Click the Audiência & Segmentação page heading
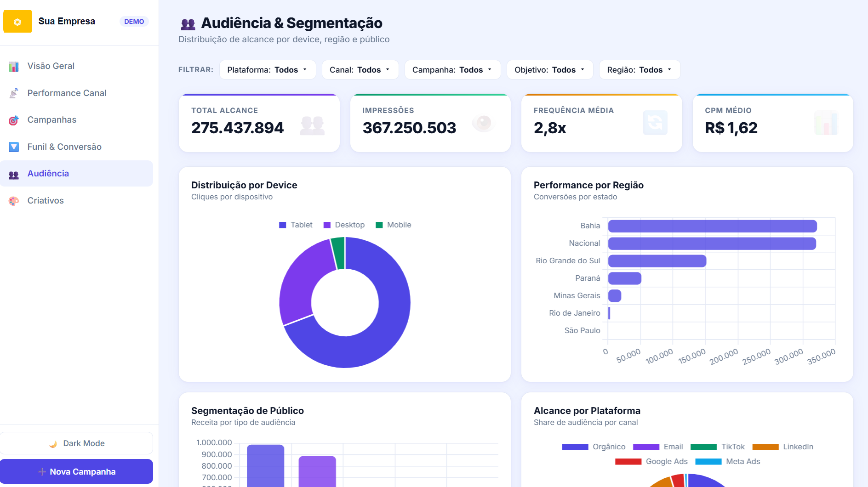This screenshot has width=868, height=487. click(292, 23)
